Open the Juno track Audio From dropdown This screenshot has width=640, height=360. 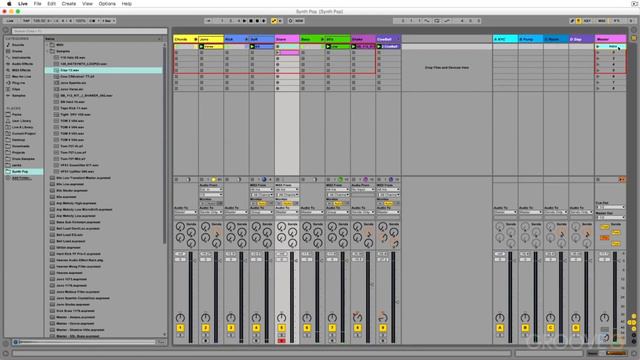point(211,189)
